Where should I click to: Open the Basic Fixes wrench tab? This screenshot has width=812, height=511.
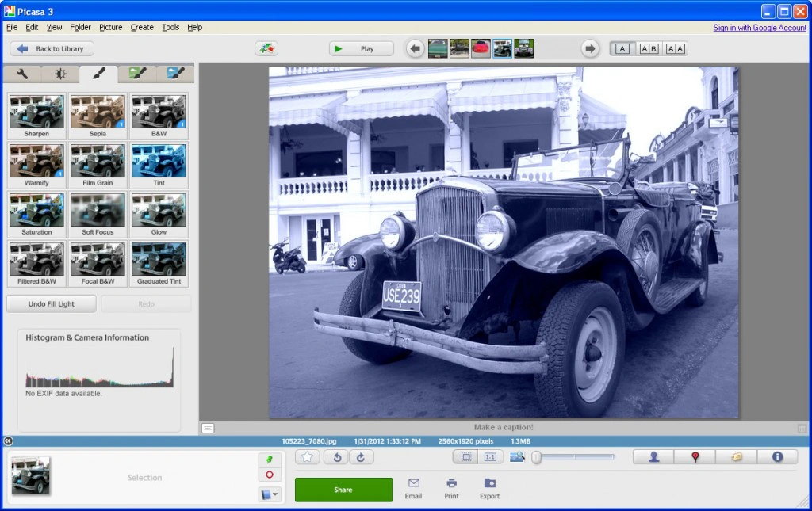tap(22, 74)
